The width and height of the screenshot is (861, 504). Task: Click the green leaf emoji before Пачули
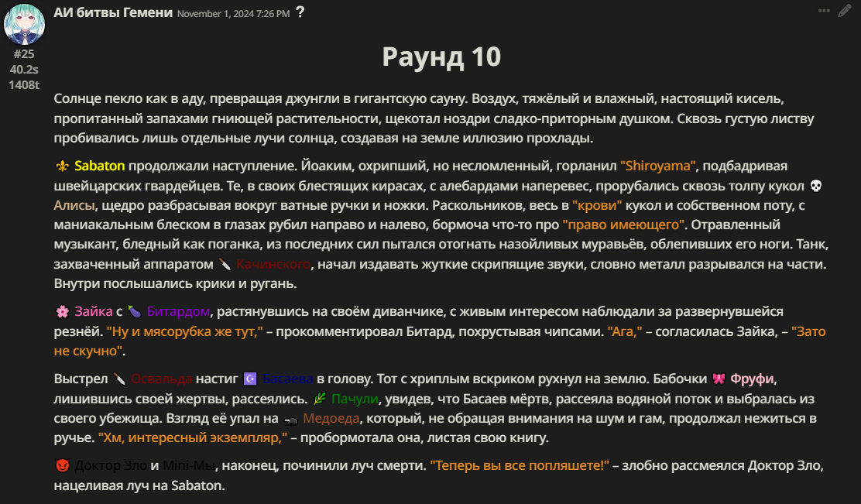[320, 399]
